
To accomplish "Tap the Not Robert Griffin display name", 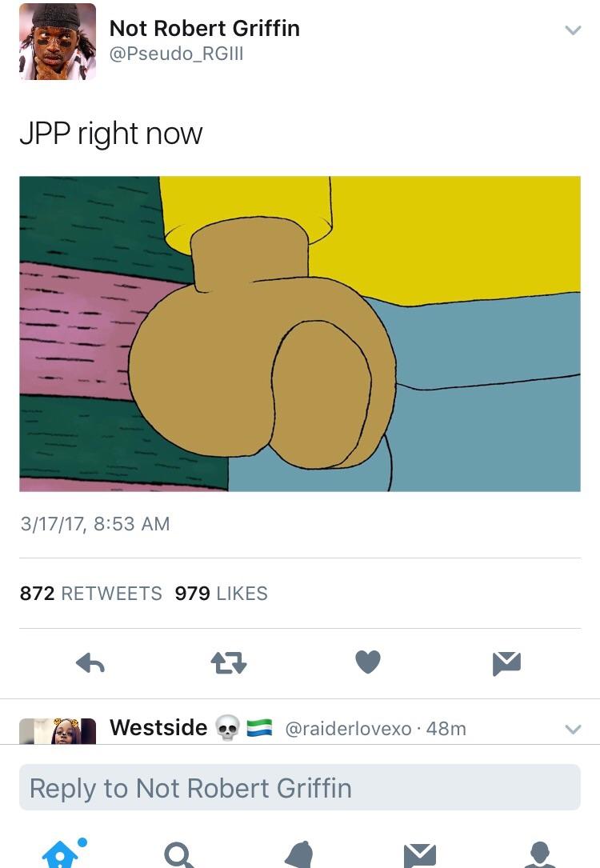I will pos(205,28).
